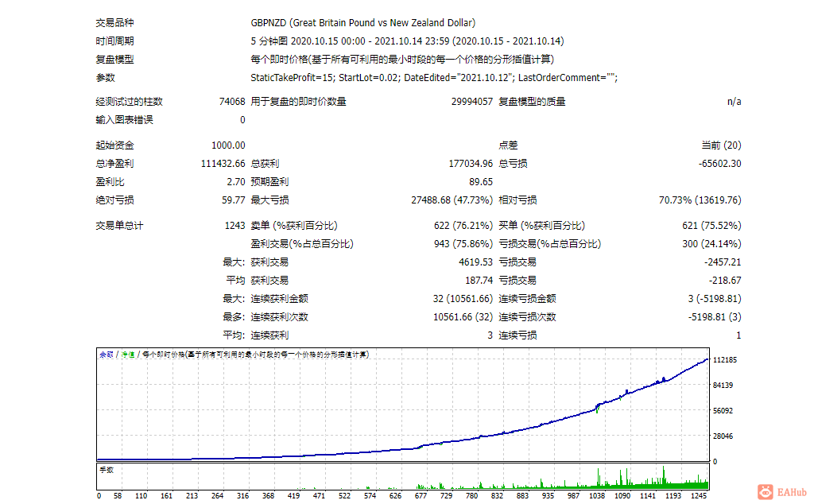Select initial deposit value 1000.00
814x504 pixels.
[x=228, y=145]
